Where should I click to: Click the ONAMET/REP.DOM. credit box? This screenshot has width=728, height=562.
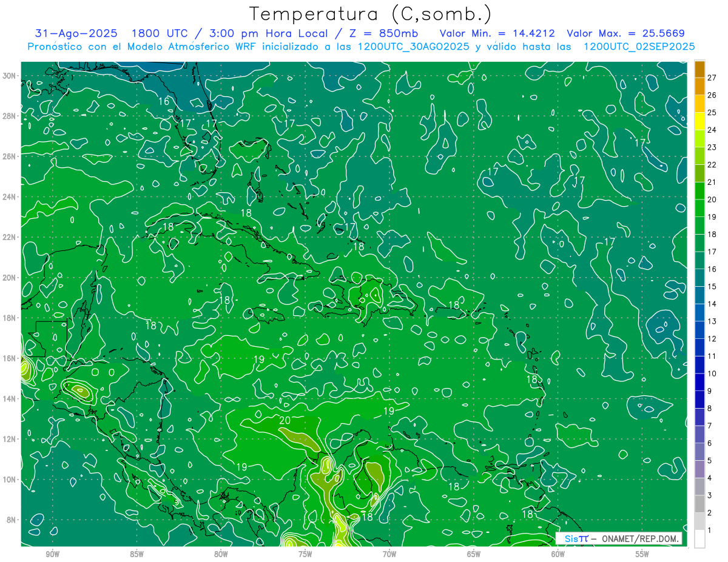619,538
